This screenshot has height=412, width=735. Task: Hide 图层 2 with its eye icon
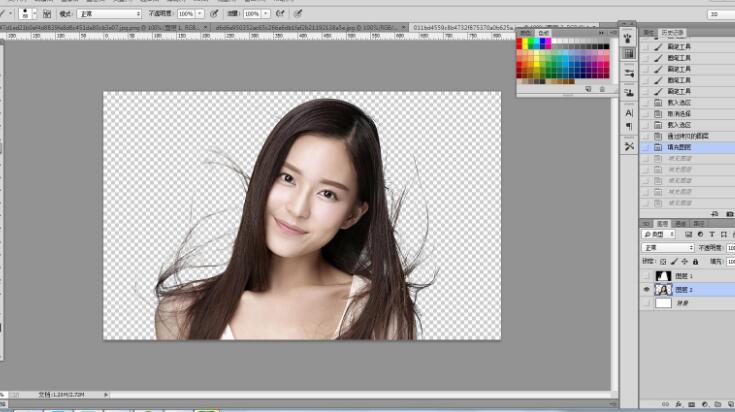(646, 290)
